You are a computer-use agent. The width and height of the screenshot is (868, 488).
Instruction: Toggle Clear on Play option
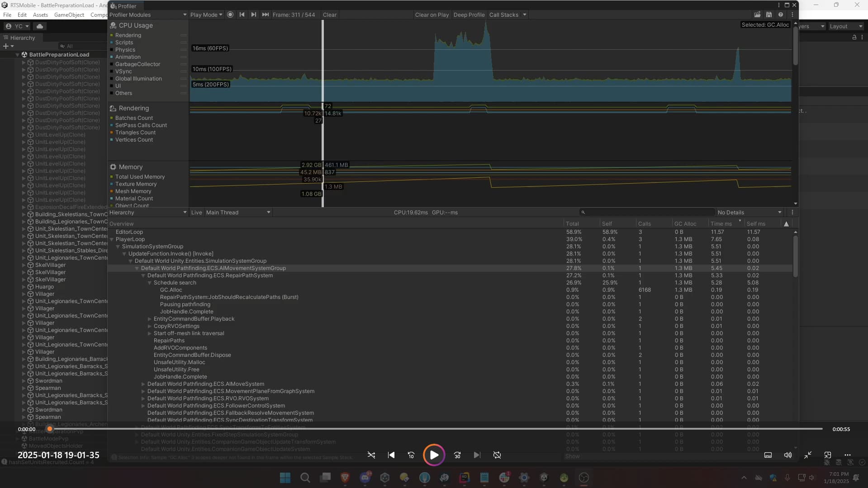[432, 14]
